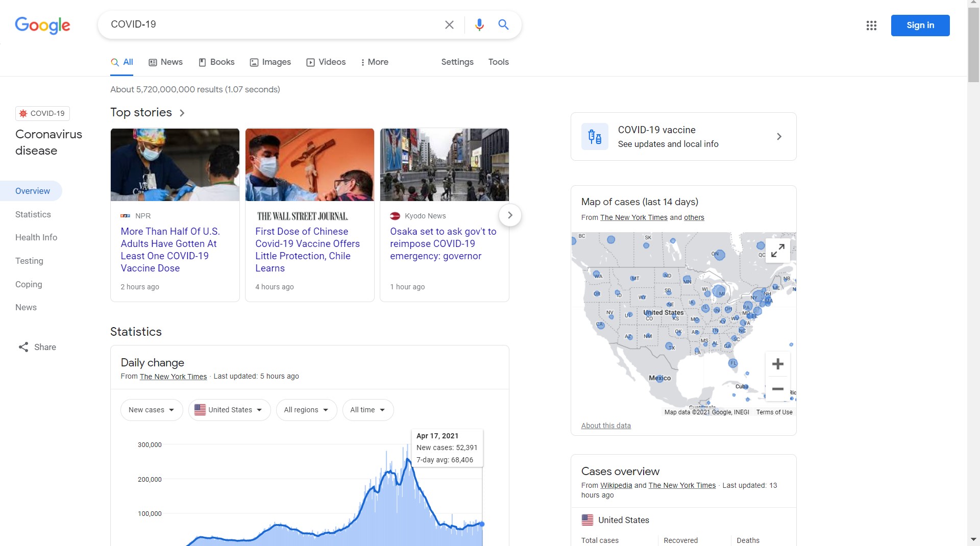
Task: Open search Tools
Action: pos(498,62)
